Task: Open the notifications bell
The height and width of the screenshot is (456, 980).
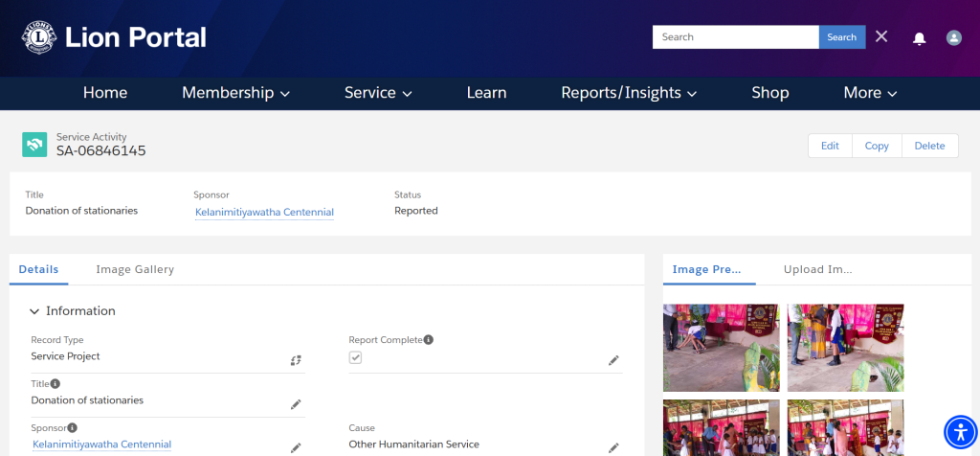Action: [919, 38]
